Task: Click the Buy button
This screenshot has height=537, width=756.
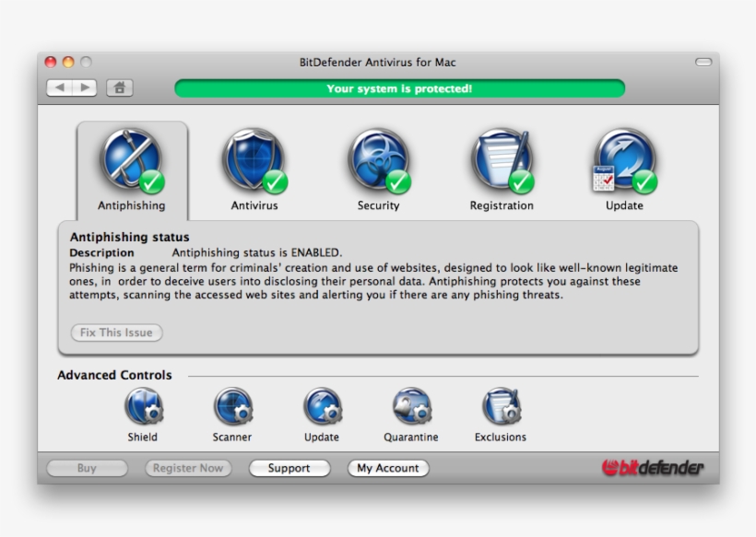Action: 88,468
